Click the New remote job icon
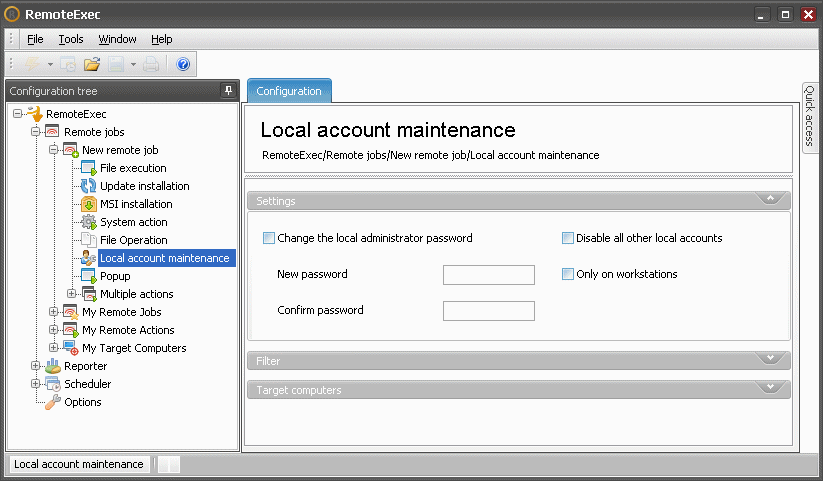 point(70,150)
